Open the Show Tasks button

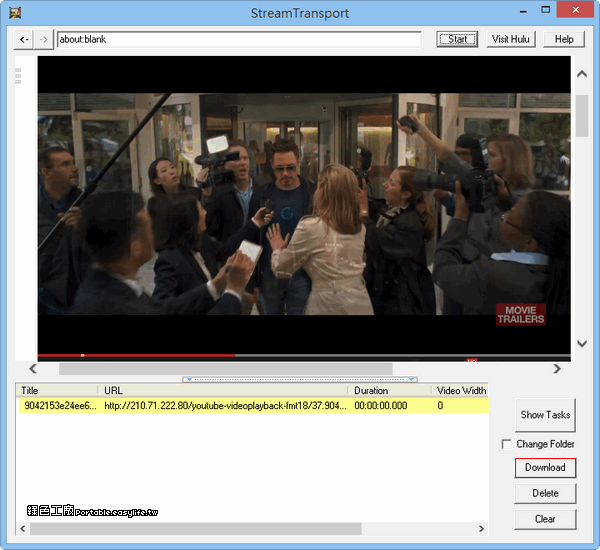[545, 415]
